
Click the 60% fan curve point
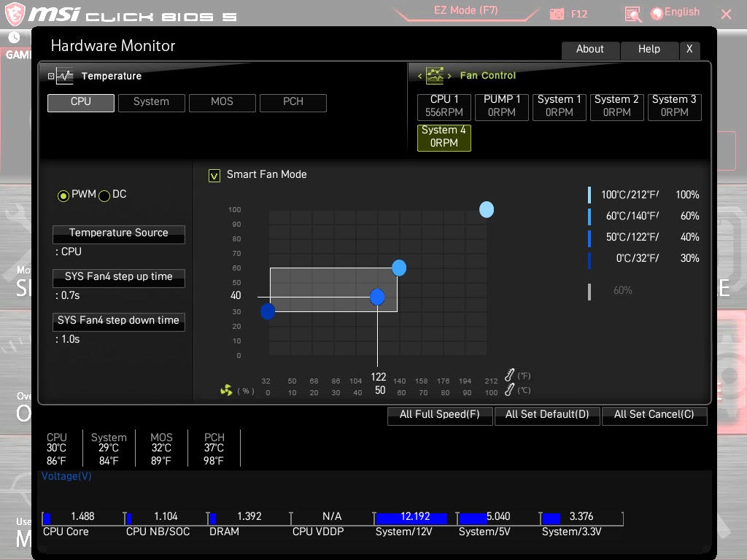click(x=399, y=268)
